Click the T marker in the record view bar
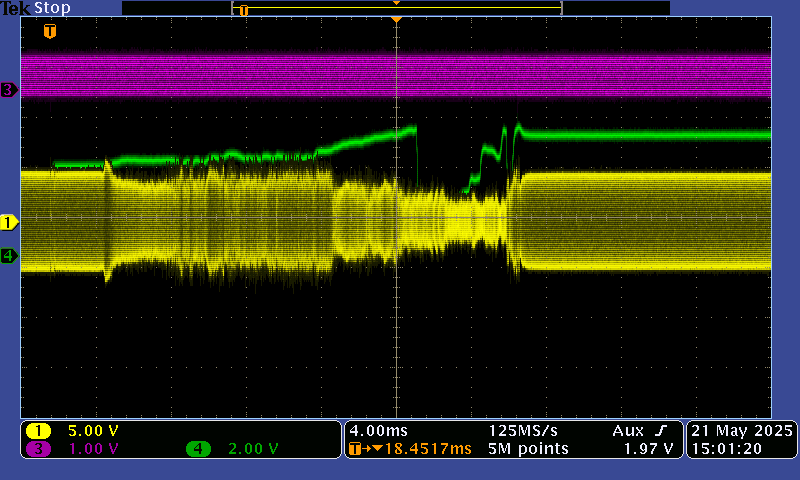The height and width of the screenshot is (480, 800). point(243,10)
